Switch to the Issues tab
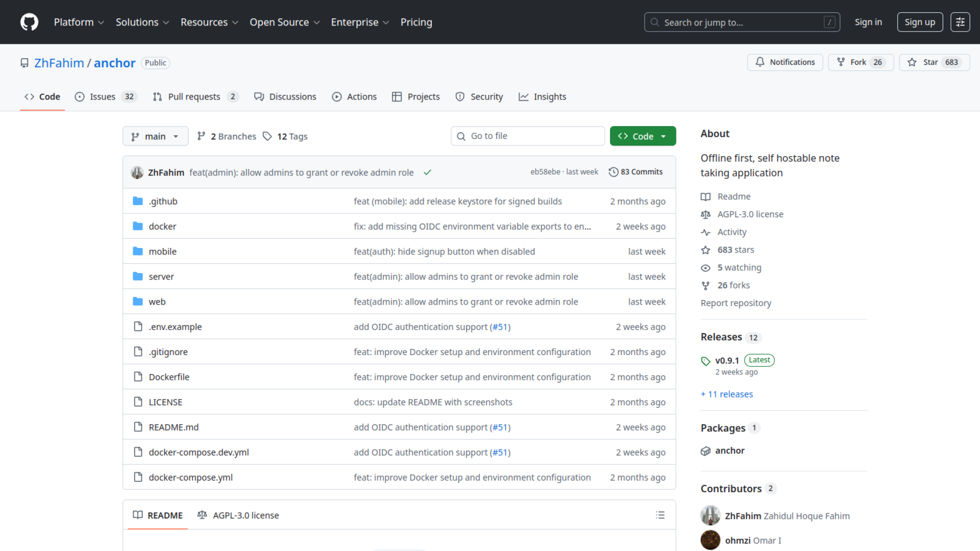The height and width of the screenshot is (551, 980). point(102,97)
